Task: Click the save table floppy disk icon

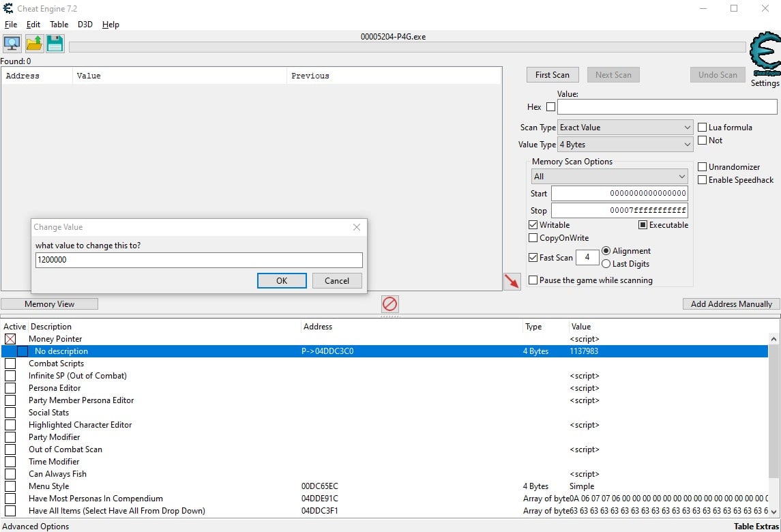Action: [x=55, y=44]
